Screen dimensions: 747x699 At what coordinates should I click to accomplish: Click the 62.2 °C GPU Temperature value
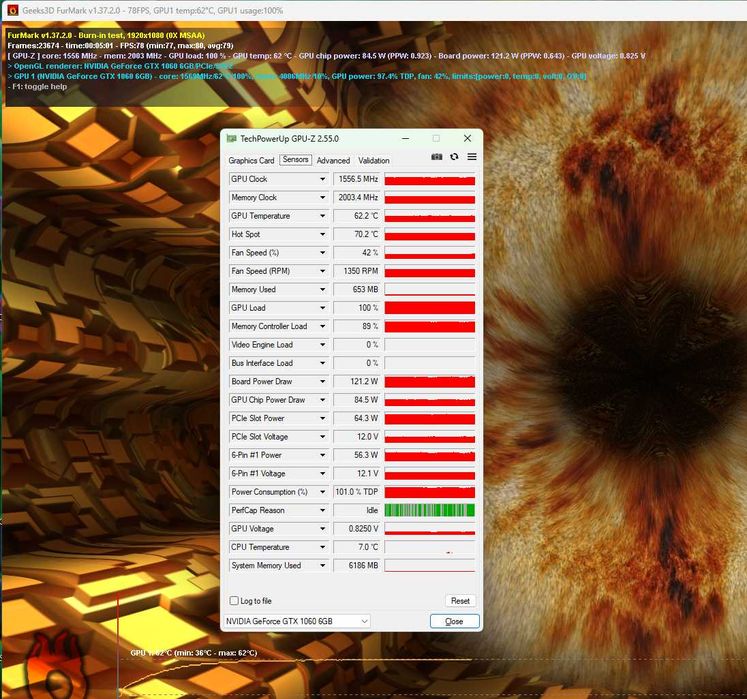click(356, 216)
